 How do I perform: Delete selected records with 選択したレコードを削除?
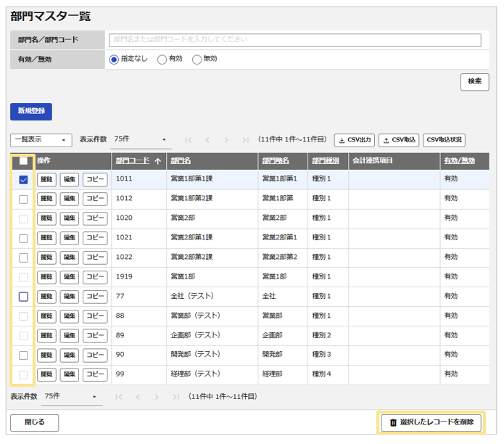click(431, 422)
